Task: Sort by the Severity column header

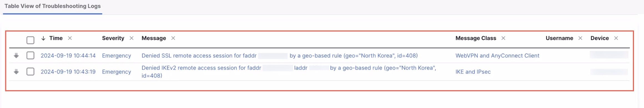Action: point(113,38)
